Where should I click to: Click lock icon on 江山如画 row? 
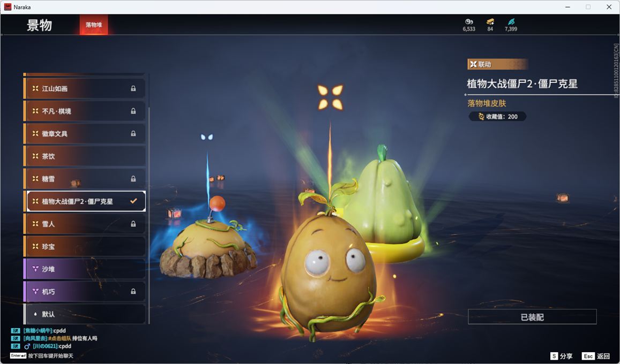pos(133,88)
